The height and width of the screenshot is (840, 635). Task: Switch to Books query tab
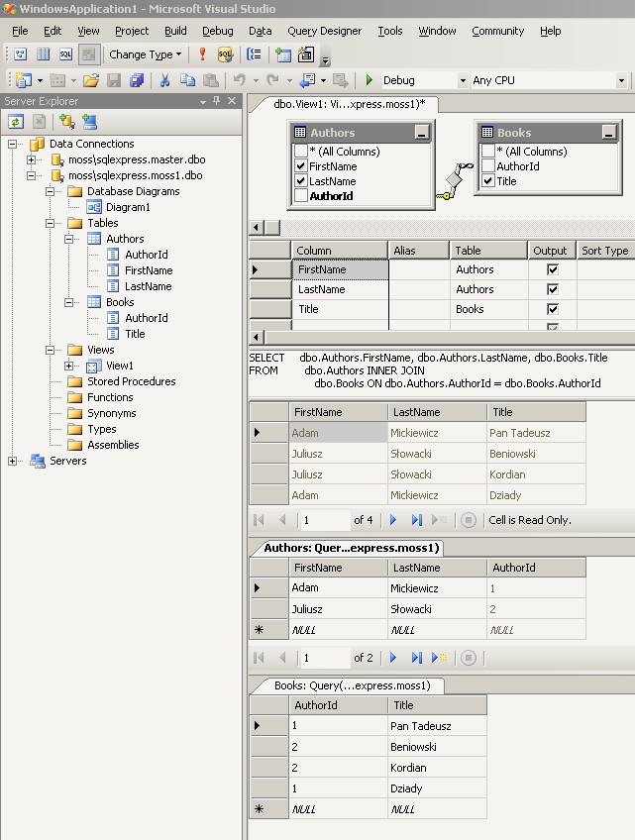click(x=352, y=685)
